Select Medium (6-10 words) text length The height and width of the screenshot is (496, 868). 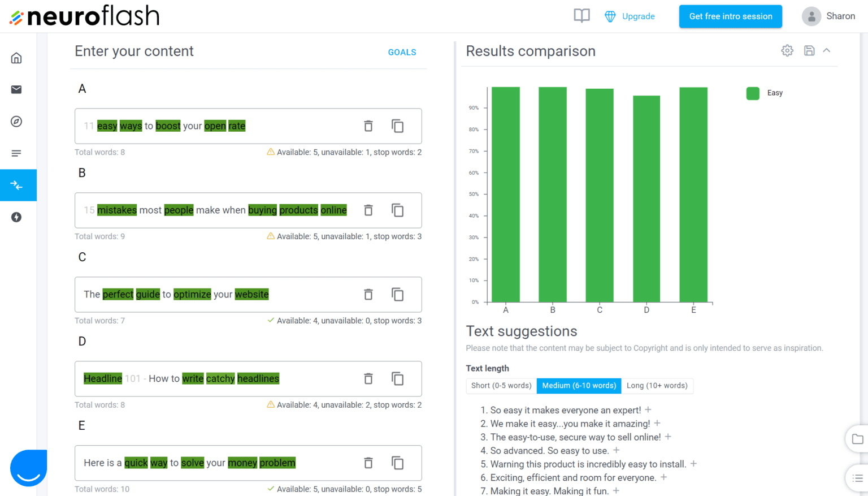pyautogui.click(x=579, y=386)
